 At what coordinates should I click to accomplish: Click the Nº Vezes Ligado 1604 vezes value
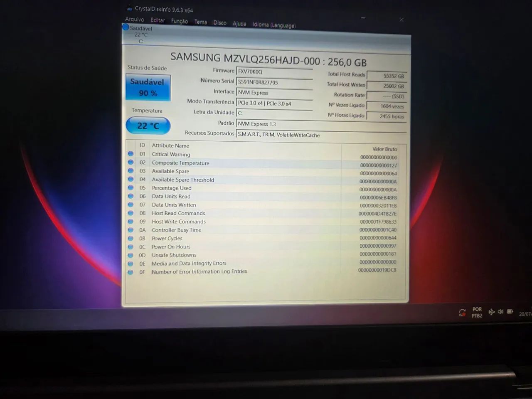pyautogui.click(x=387, y=106)
